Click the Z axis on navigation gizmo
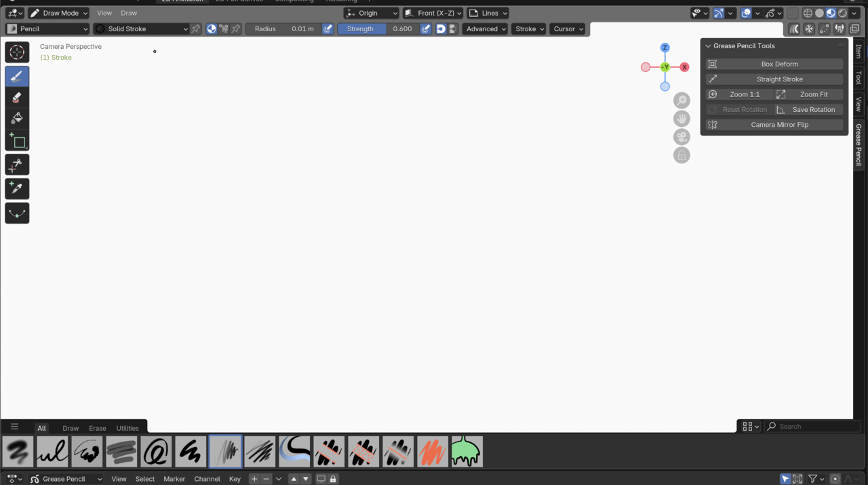 coord(665,47)
